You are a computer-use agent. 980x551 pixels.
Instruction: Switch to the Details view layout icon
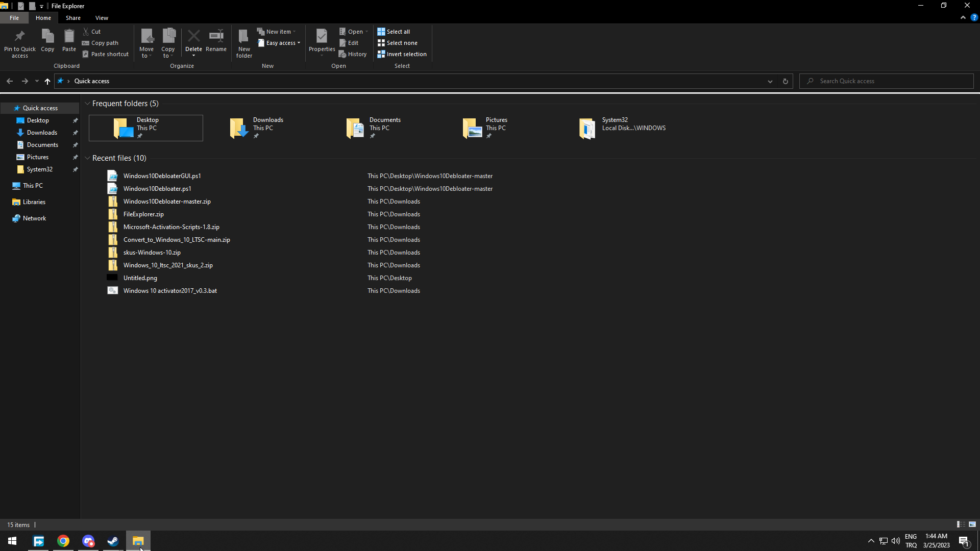961,524
